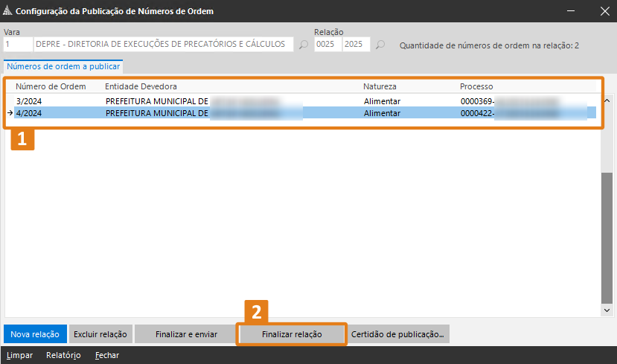Click 'Finalizar e enviar'
The height and width of the screenshot is (364, 617).
tap(186, 334)
